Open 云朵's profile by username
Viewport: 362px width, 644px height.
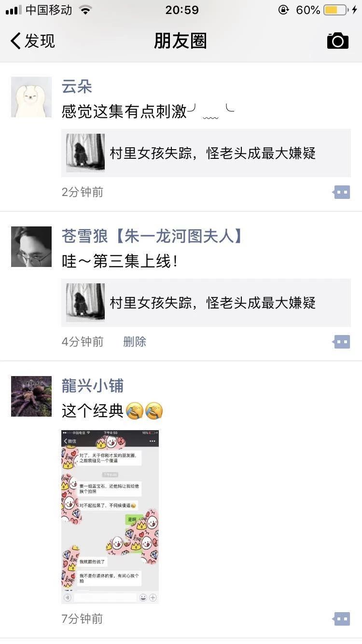[77, 87]
